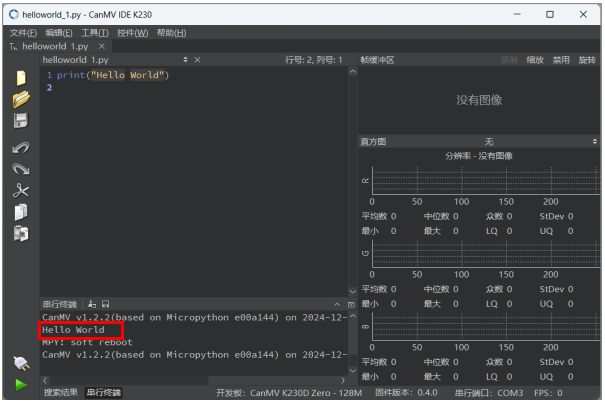Open the 文件(F) menu

[x=23, y=33]
